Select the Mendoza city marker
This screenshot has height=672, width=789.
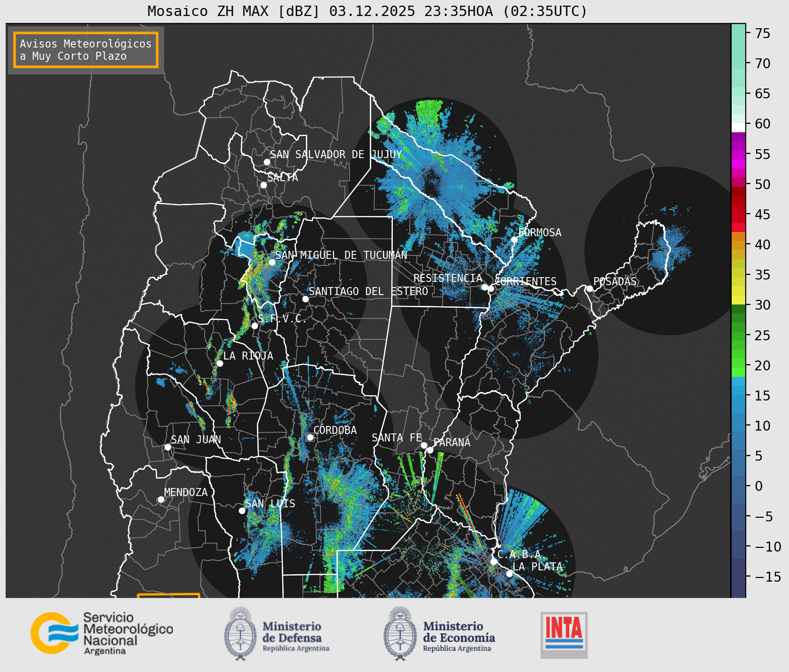point(161,499)
